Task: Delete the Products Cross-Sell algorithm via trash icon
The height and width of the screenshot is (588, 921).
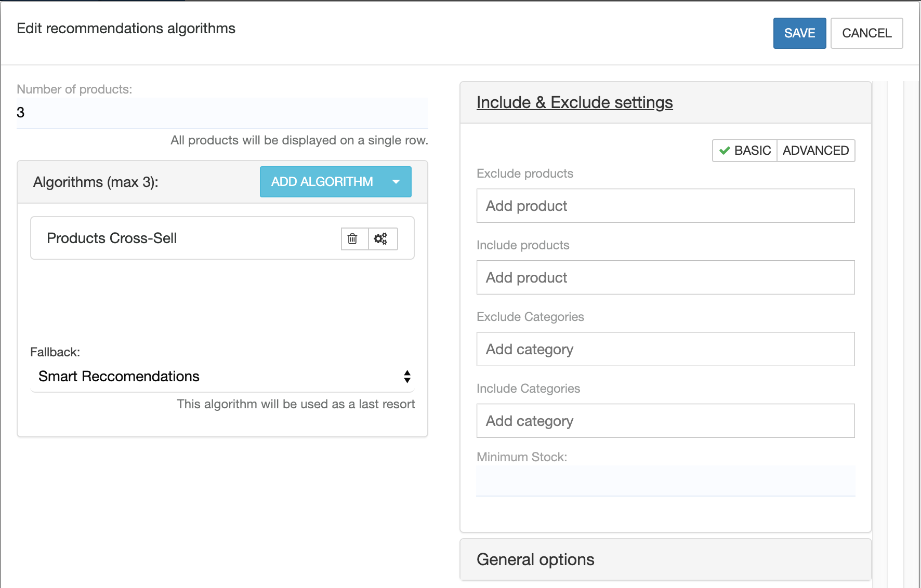Action: point(354,238)
